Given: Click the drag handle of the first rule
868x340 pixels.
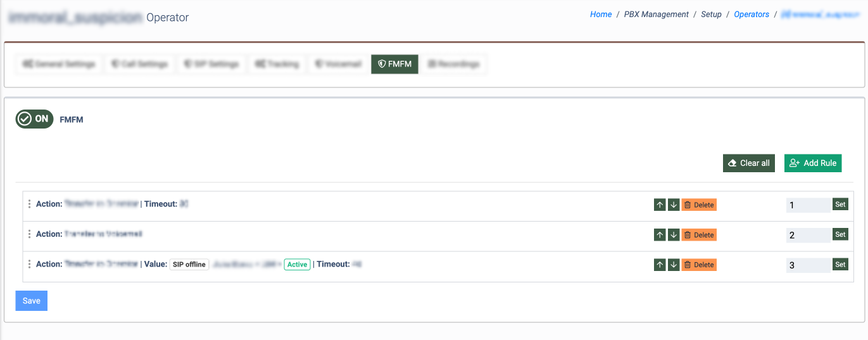Looking at the screenshot, I should pyautogui.click(x=29, y=204).
